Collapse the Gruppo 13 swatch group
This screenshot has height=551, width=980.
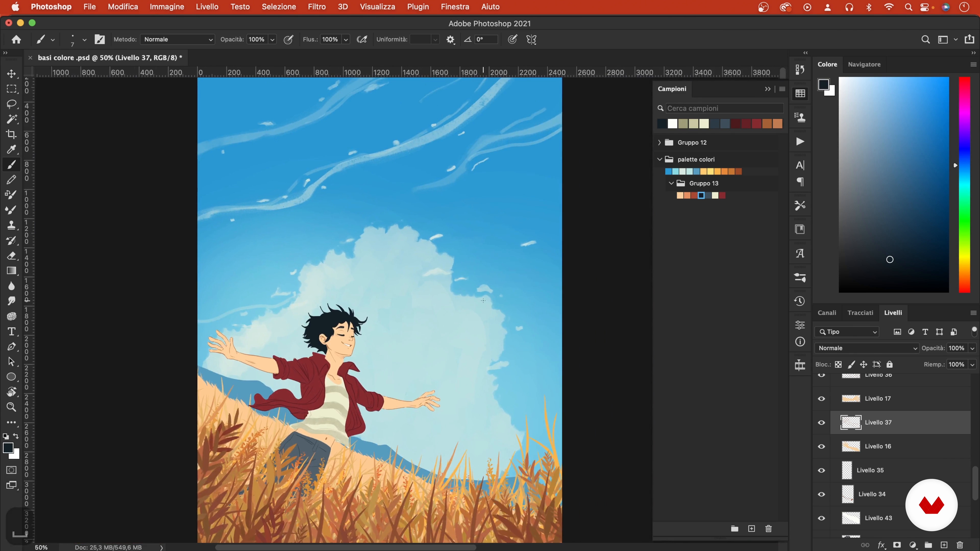coord(671,183)
